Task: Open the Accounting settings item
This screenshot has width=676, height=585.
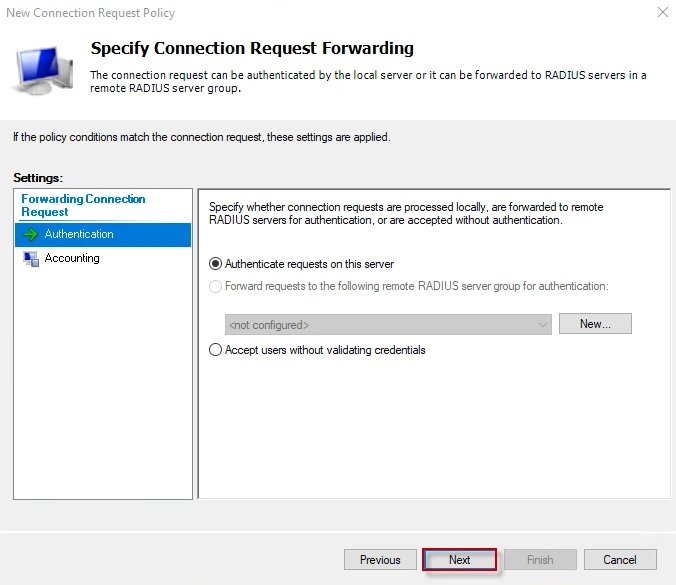Action: tap(72, 258)
